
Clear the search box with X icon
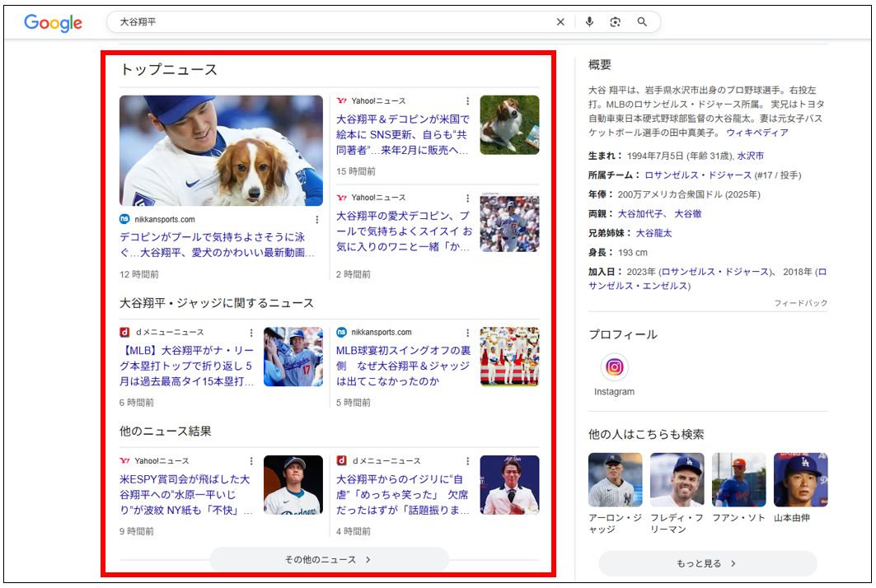click(x=560, y=21)
